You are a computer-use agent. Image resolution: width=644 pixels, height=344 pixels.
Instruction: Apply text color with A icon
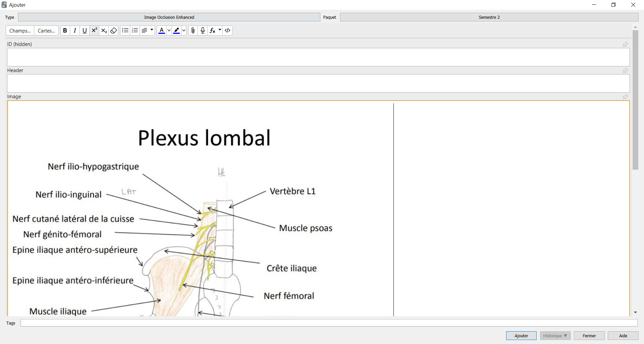(x=162, y=31)
